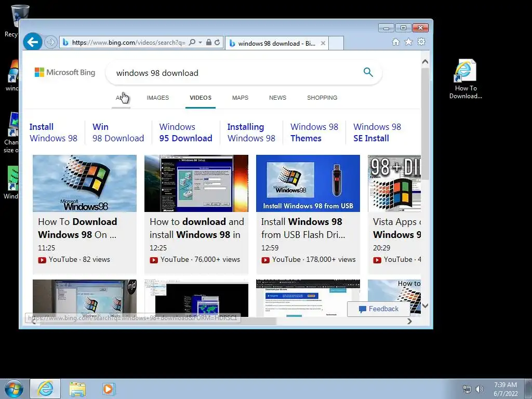This screenshot has width=532, height=399.
Task: Open Favorites with the star icon
Action: tap(408, 42)
